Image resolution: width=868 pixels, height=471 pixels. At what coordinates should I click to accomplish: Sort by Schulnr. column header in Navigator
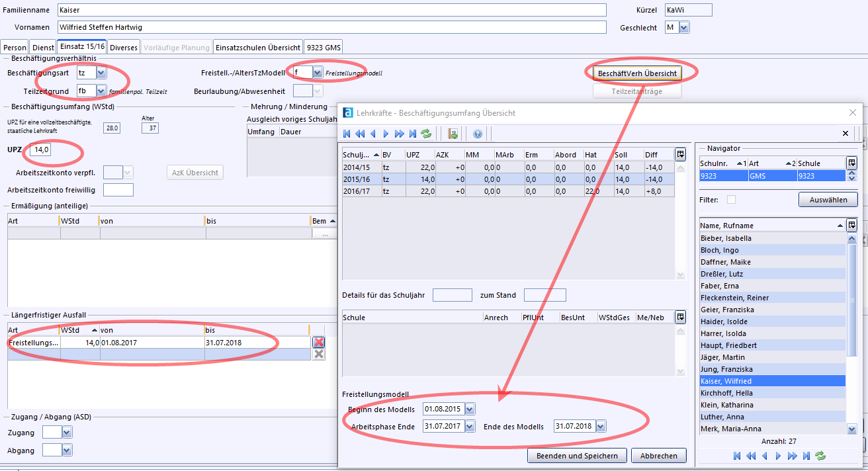724,163
